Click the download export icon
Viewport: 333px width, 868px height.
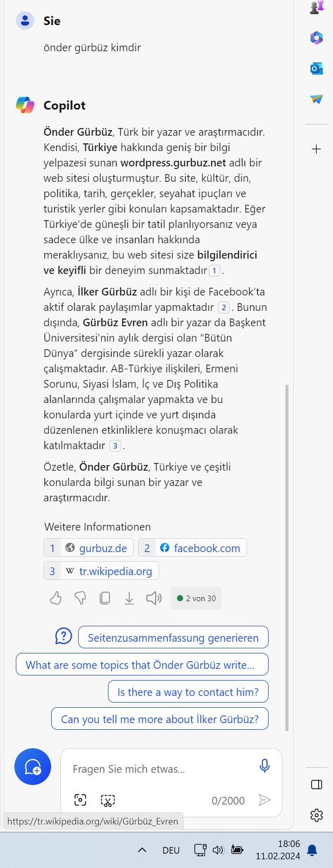(129, 598)
